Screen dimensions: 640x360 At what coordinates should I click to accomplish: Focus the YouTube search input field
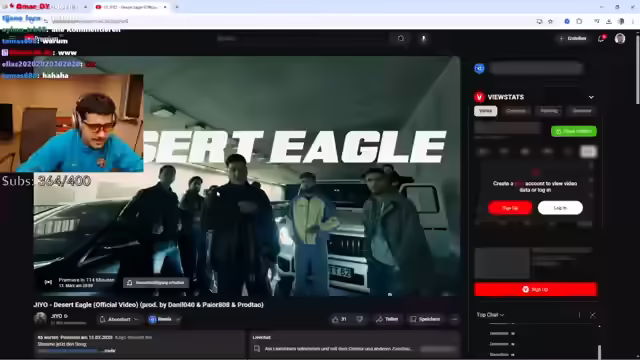(x=302, y=38)
